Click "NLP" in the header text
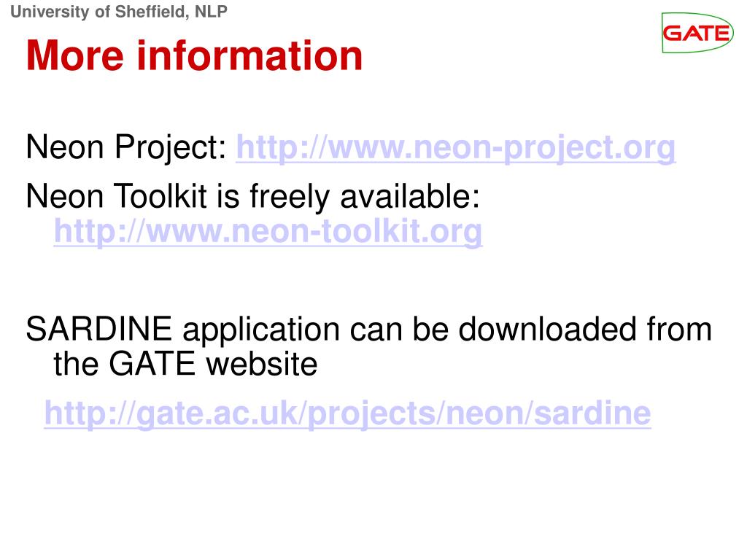 (211, 12)
